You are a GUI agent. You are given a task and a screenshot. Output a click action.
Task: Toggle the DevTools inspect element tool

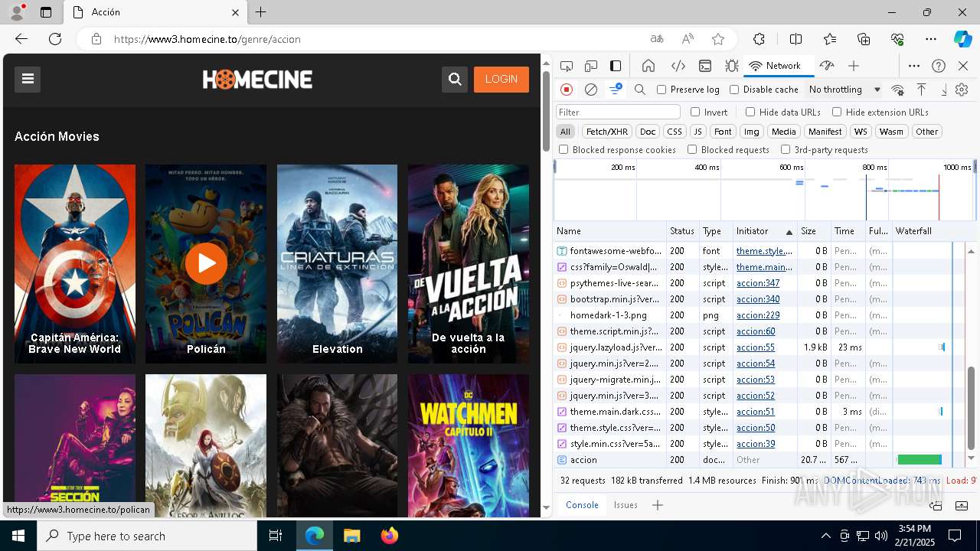pyautogui.click(x=567, y=66)
